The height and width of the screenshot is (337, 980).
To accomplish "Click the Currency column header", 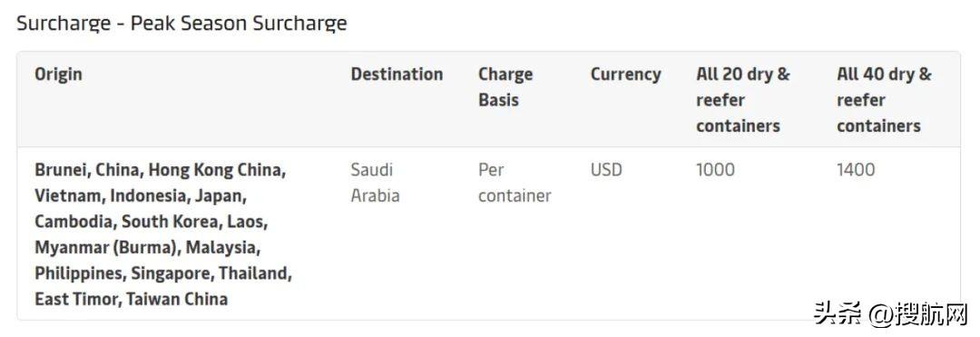I will 625,74.
